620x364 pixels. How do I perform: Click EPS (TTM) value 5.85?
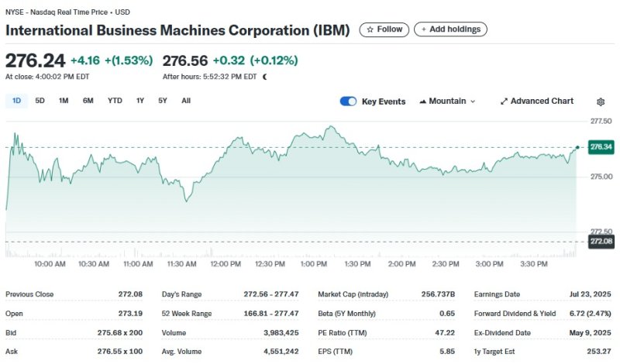tap(447, 352)
